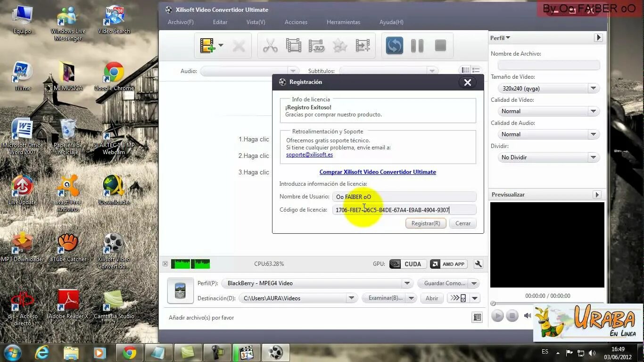This screenshot has height=362, width=644.
Task: Expand the Audio dropdown
Action: pyautogui.click(x=293, y=71)
